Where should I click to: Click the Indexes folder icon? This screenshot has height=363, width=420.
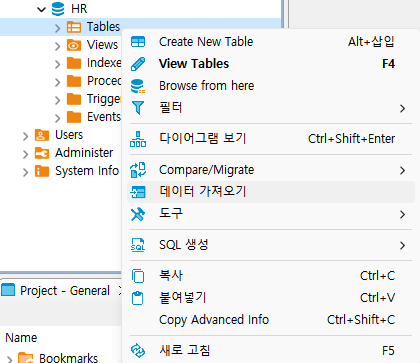click(74, 63)
